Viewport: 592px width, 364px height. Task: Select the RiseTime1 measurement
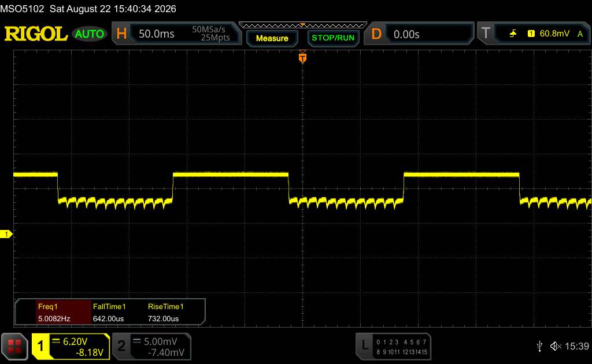click(x=166, y=307)
